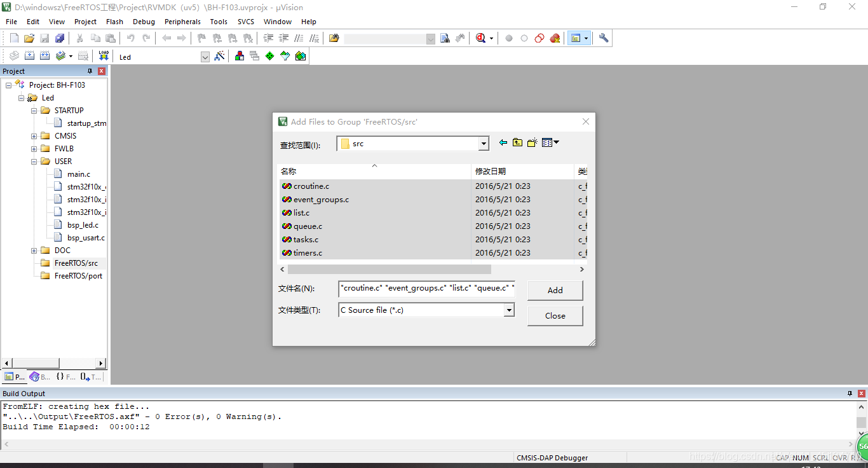Screen dimensions: 868x468
Task: Open the Peripherals menu
Action: 182,21
